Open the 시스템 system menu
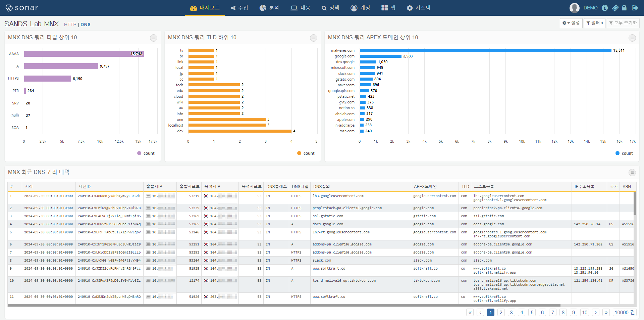The height and width of the screenshot is (320, 644). (x=418, y=8)
